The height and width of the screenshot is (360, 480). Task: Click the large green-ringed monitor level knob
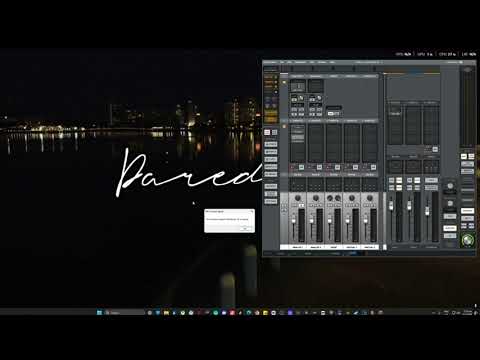(x=468, y=240)
